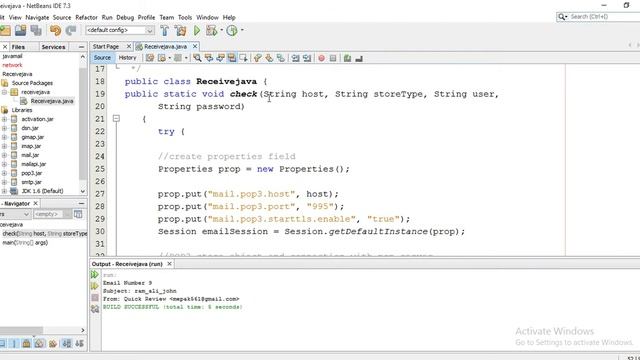Switch to the History view
The height and width of the screenshot is (360, 640).
(x=127, y=58)
